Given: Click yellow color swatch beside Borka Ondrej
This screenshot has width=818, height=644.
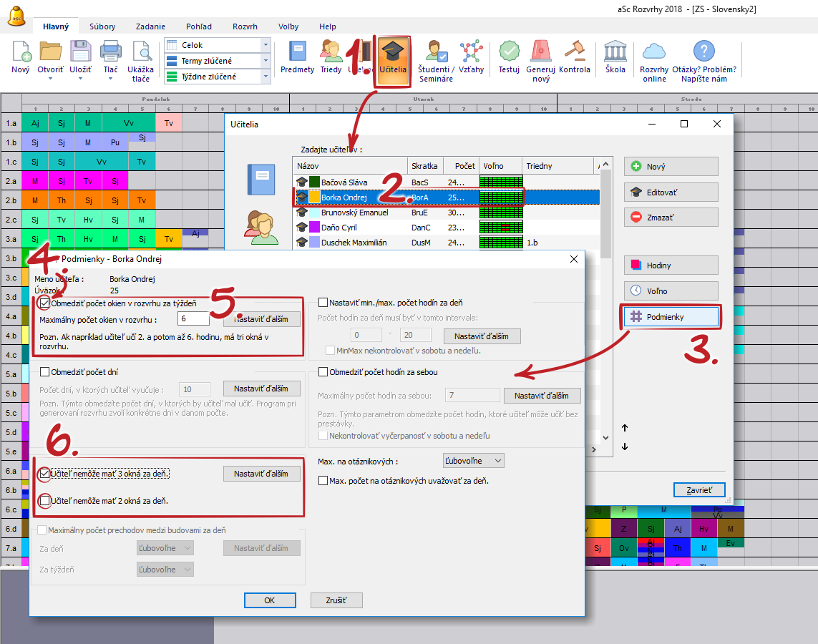Looking at the screenshot, I should [x=315, y=197].
